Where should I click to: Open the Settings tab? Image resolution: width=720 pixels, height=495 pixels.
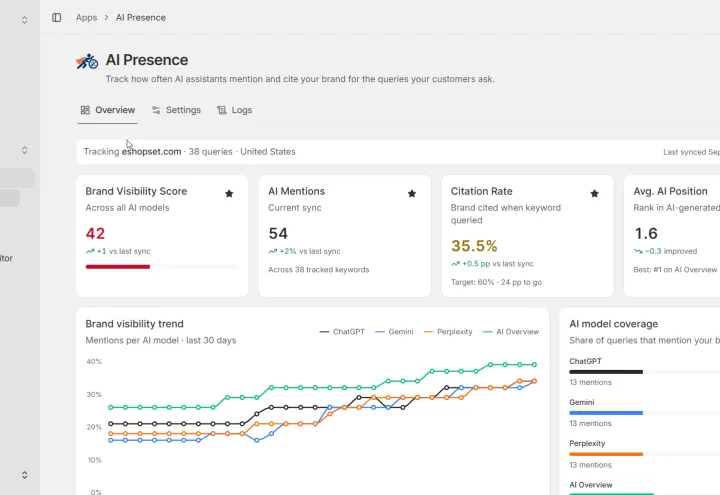coord(176,110)
